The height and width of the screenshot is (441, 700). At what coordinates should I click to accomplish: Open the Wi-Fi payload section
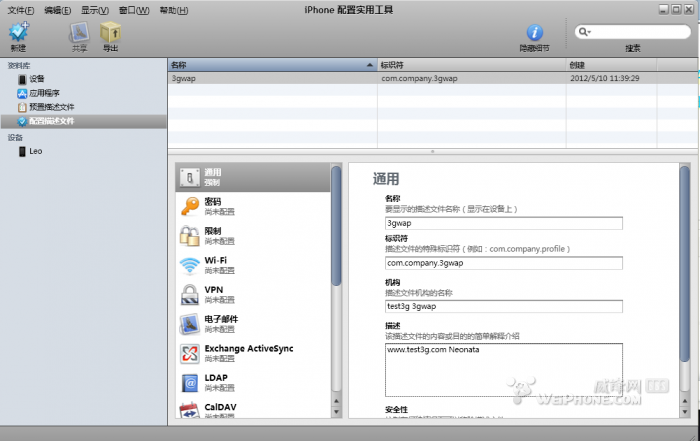pyautogui.click(x=253, y=265)
